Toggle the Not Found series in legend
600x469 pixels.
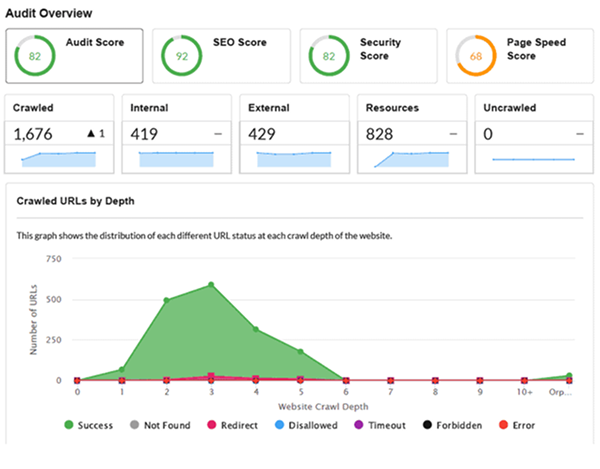coord(160,425)
